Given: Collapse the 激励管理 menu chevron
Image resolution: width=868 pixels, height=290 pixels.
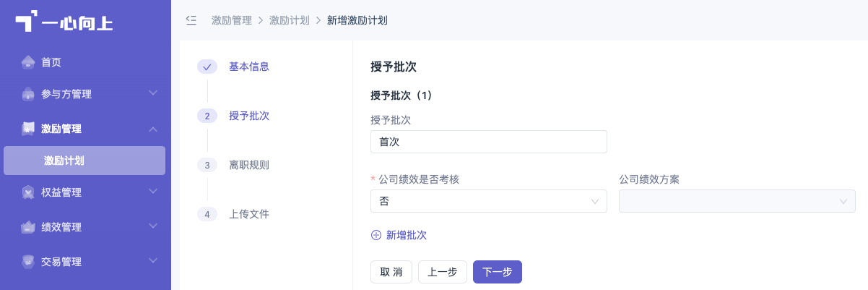Looking at the screenshot, I should (x=153, y=129).
